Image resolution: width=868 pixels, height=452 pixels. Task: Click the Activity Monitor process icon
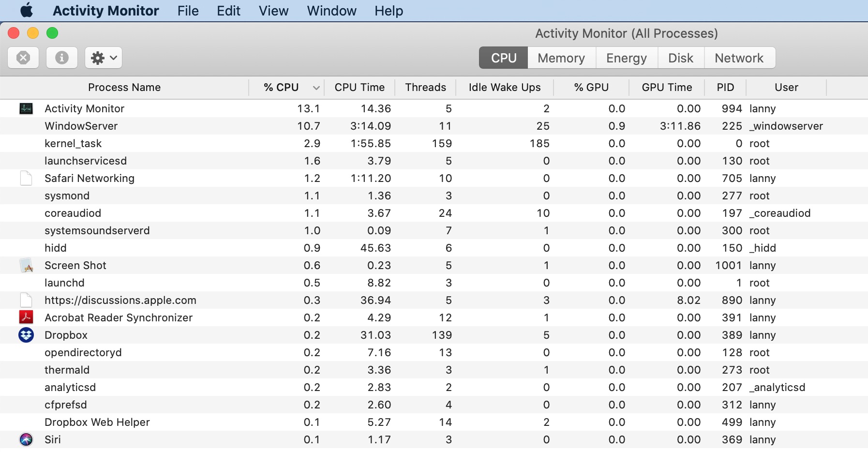point(26,108)
